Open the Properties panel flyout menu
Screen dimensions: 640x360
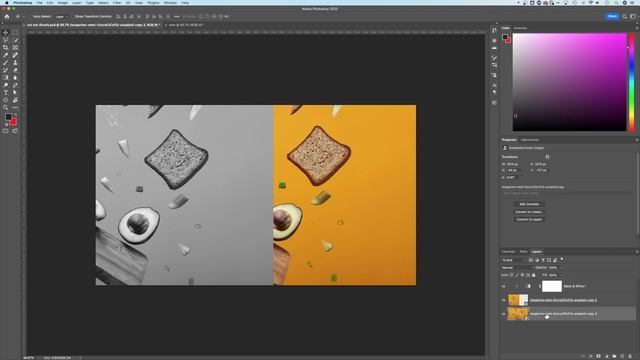click(637, 140)
